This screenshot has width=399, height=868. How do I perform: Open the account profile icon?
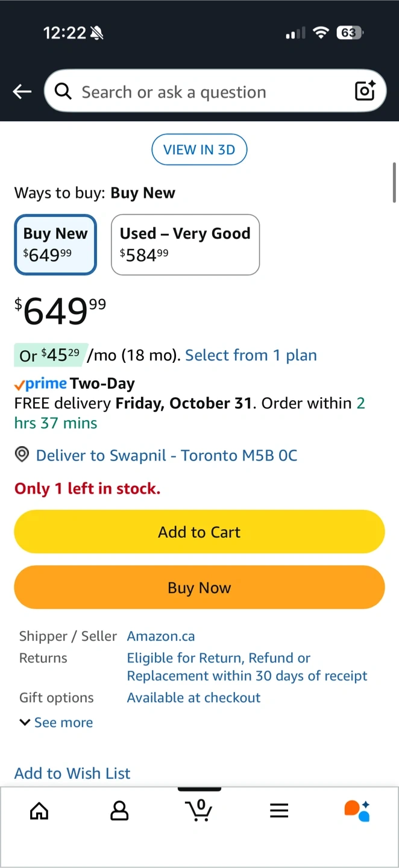pyautogui.click(x=119, y=811)
